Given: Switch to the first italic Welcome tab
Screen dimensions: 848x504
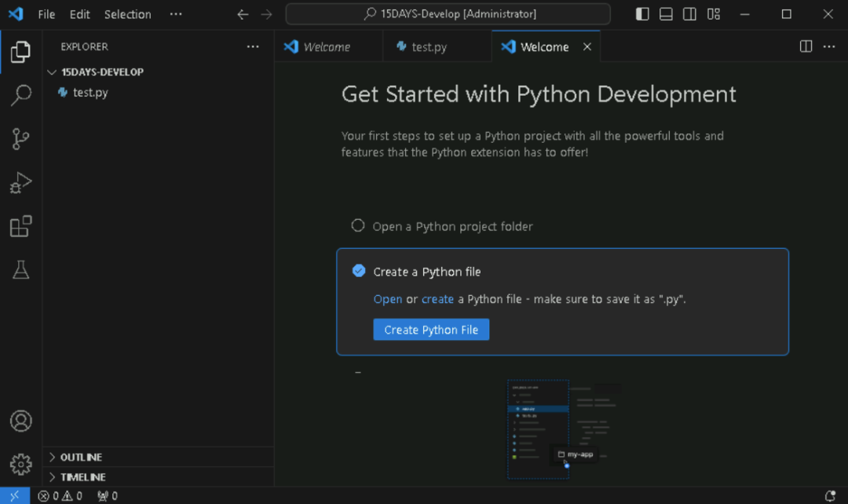Looking at the screenshot, I should 328,47.
